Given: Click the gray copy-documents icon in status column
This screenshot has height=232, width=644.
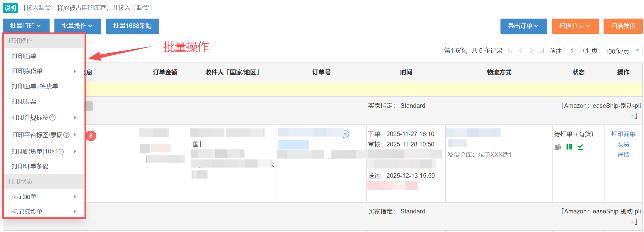Looking at the screenshot, I should pyautogui.click(x=558, y=147).
